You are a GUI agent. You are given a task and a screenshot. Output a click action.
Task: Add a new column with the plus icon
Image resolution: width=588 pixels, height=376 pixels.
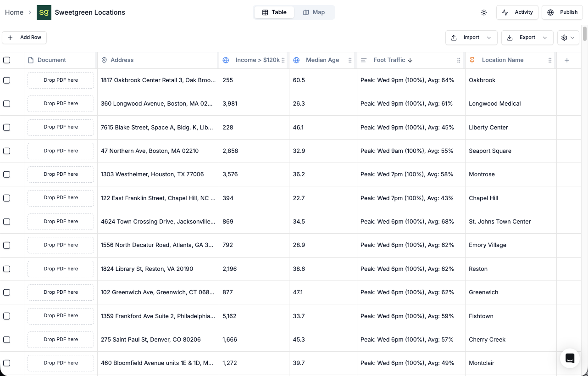pos(567,60)
